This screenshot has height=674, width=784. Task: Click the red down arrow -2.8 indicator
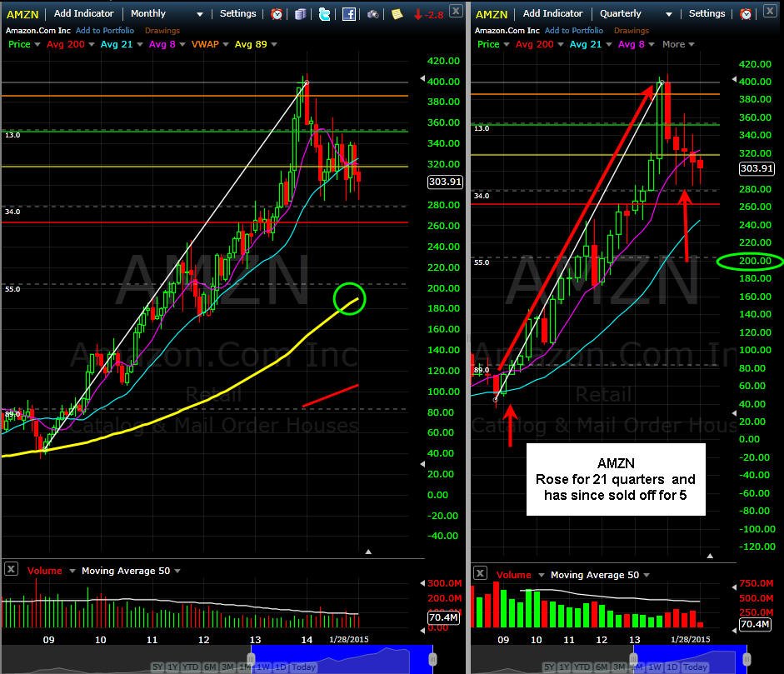[x=428, y=14]
